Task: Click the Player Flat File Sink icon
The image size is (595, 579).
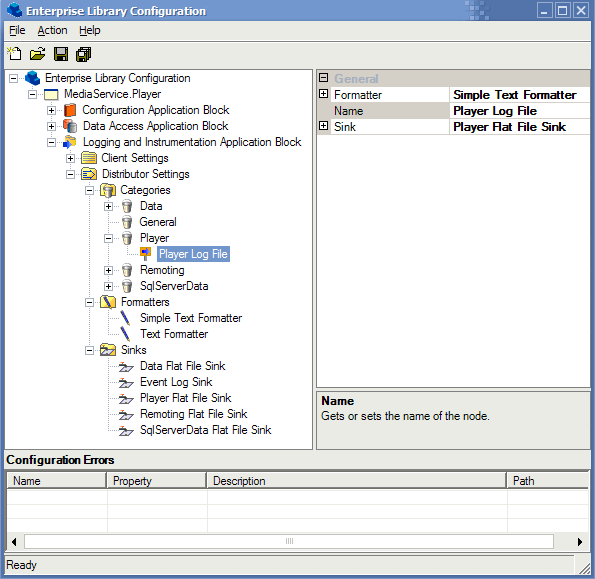Action: (x=126, y=399)
